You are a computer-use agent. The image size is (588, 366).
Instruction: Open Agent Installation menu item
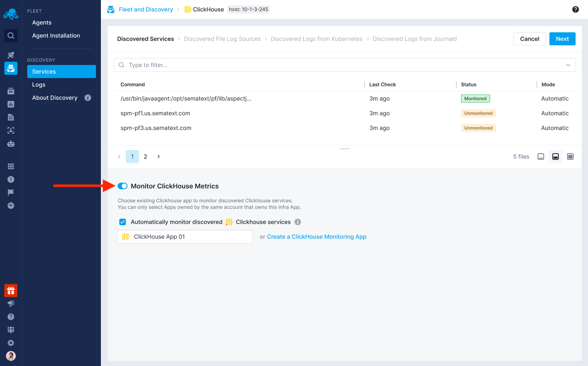(56, 36)
